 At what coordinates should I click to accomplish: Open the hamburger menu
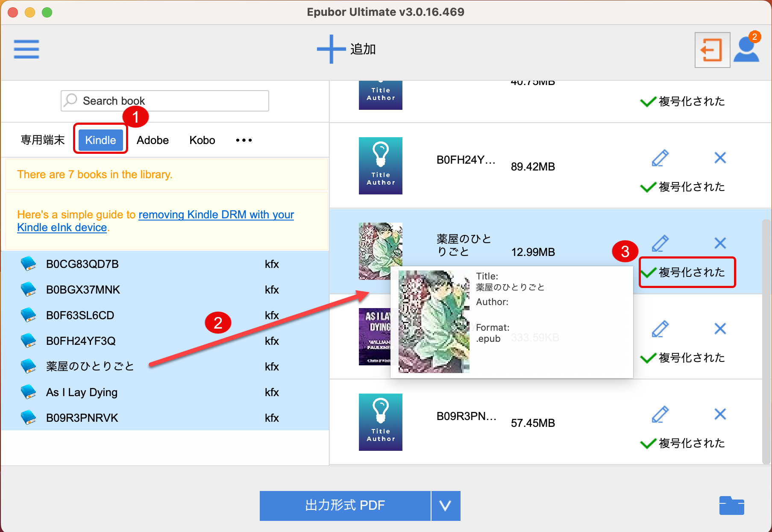(26, 49)
